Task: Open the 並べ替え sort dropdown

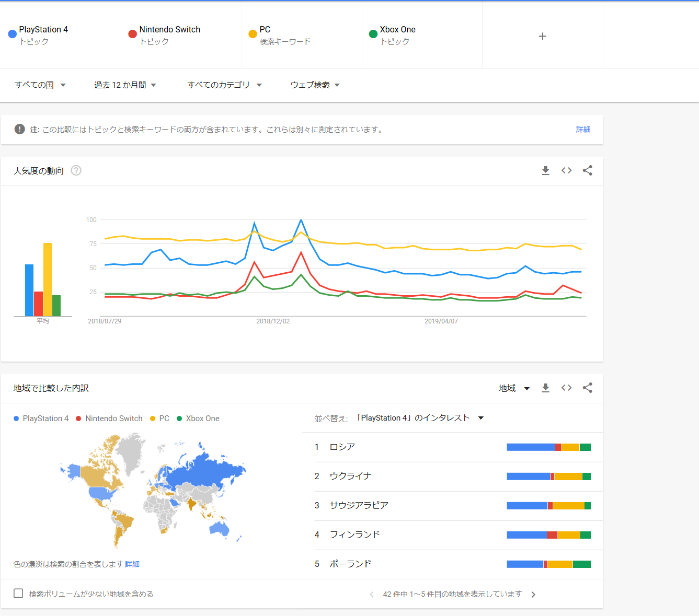Action: [420, 418]
